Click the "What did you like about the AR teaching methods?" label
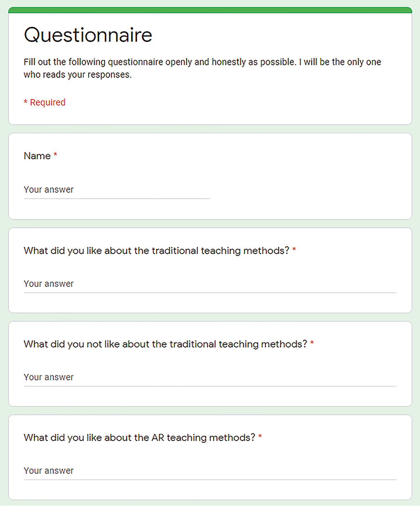420x506 pixels. 139,438
